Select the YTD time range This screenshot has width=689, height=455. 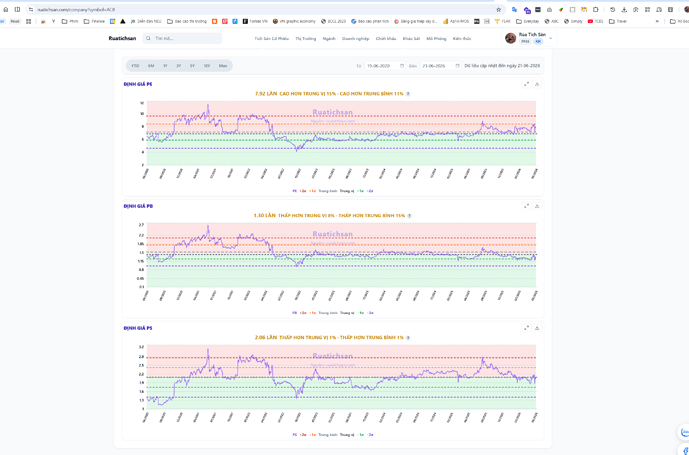click(x=135, y=66)
